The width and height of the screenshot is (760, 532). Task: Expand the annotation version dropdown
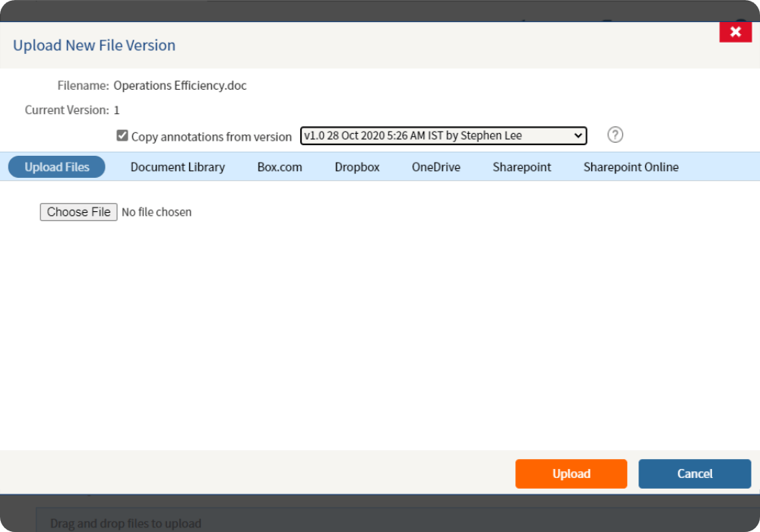click(x=443, y=136)
